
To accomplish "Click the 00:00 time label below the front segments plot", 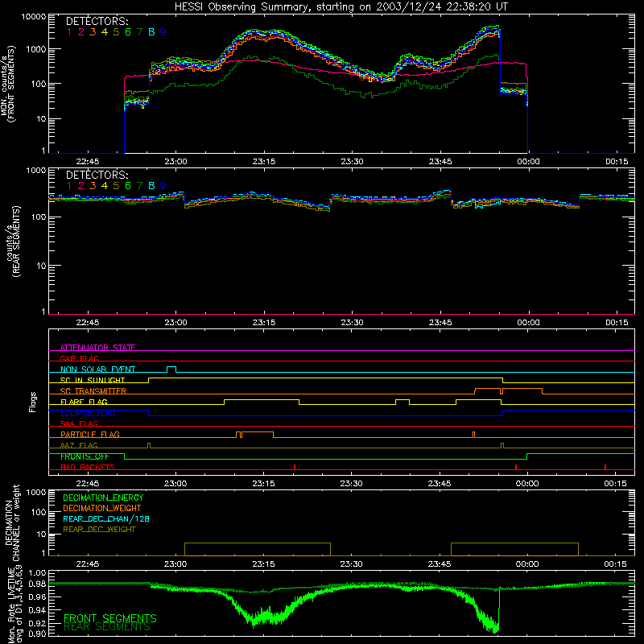I will 528,162.
